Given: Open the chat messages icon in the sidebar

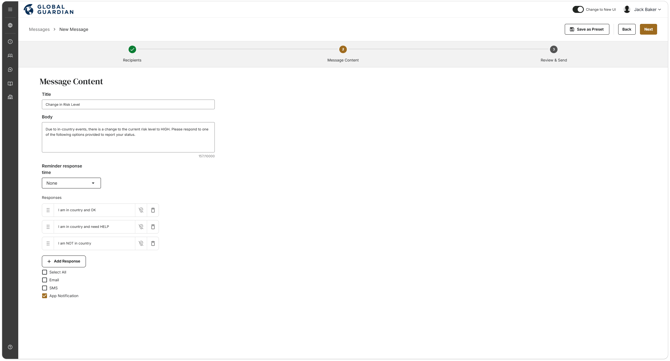Looking at the screenshot, I should click(x=10, y=70).
